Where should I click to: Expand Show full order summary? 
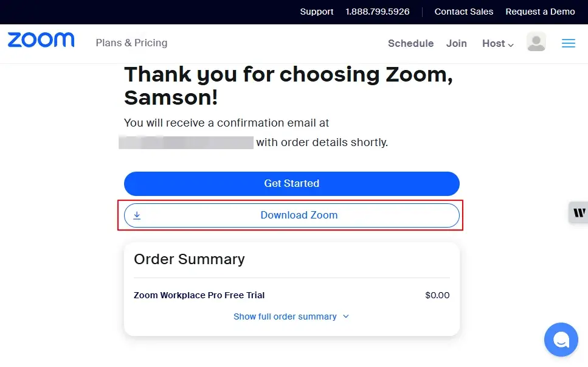[291, 316]
